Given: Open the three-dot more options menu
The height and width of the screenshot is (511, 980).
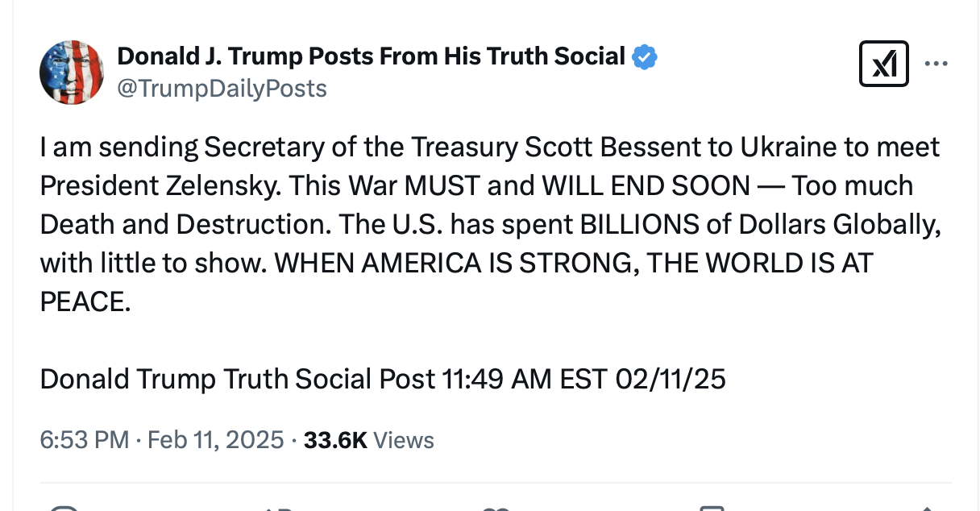Looking at the screenshot, I should (936, 64).
